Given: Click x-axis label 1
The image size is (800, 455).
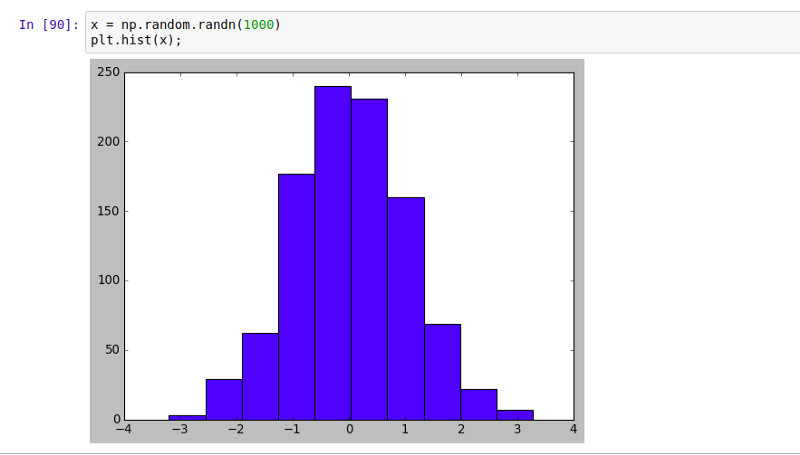Looking at the screenshot, I should tap(405, 429).
